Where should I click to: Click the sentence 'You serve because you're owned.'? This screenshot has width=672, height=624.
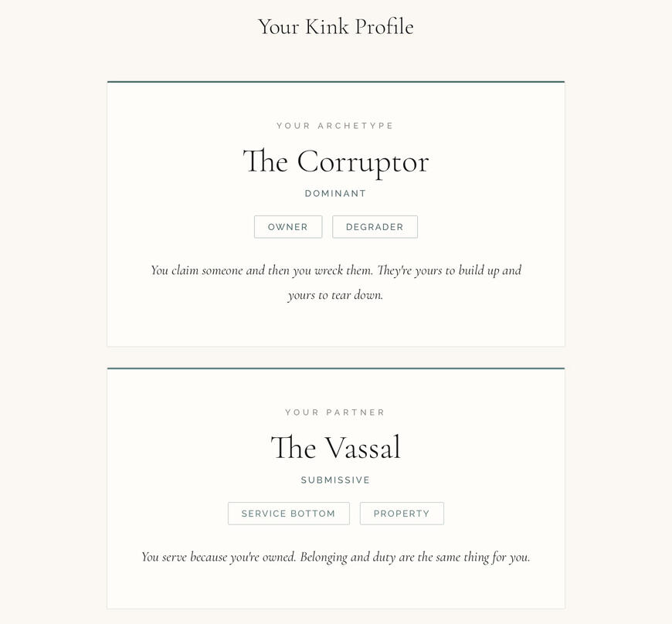pyautogui.click(x=219, y=557)
